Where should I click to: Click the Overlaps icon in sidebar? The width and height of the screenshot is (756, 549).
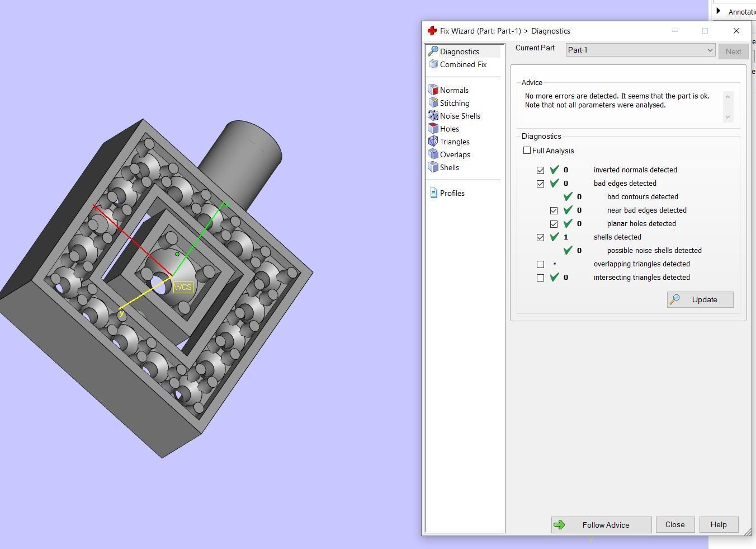(x=433, y=154)
